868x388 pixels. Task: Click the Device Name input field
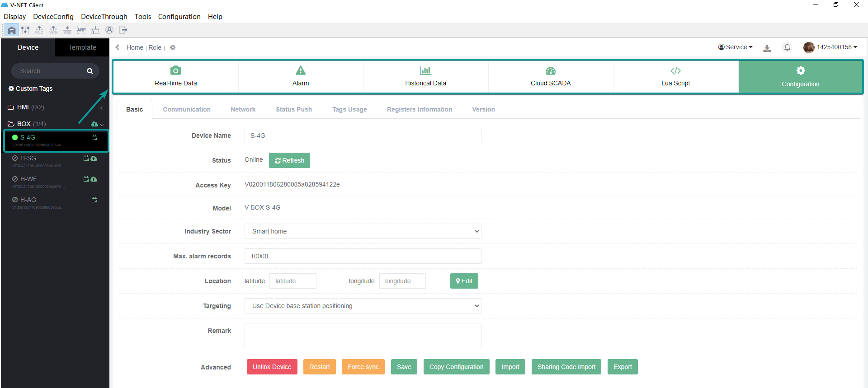pos(363,136)
